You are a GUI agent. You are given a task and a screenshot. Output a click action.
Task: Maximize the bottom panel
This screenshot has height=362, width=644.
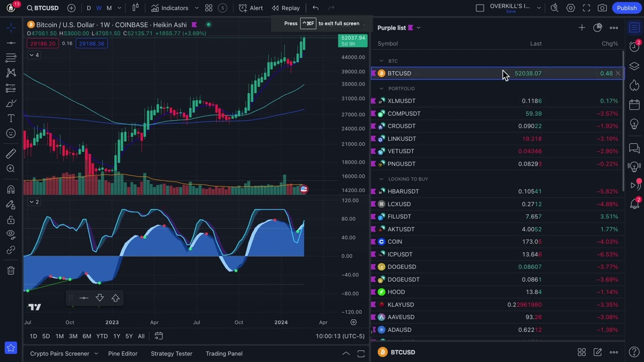click(x=361, y=353)
